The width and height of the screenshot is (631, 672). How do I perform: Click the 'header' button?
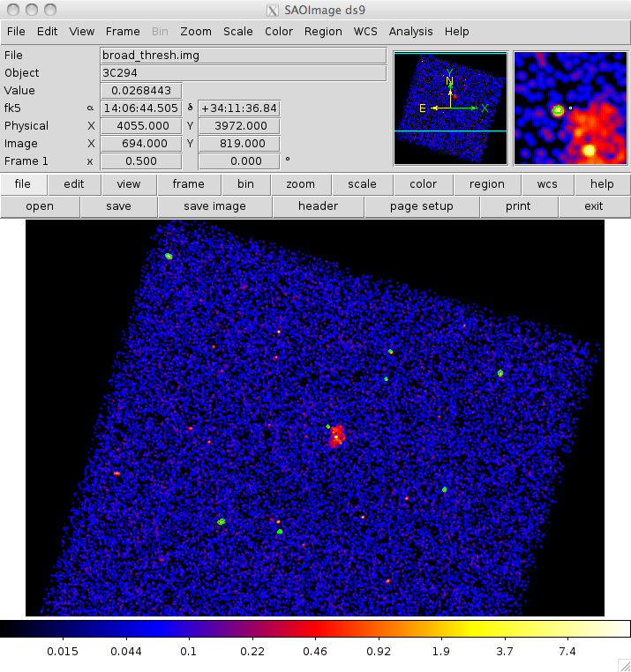(318, 206)
